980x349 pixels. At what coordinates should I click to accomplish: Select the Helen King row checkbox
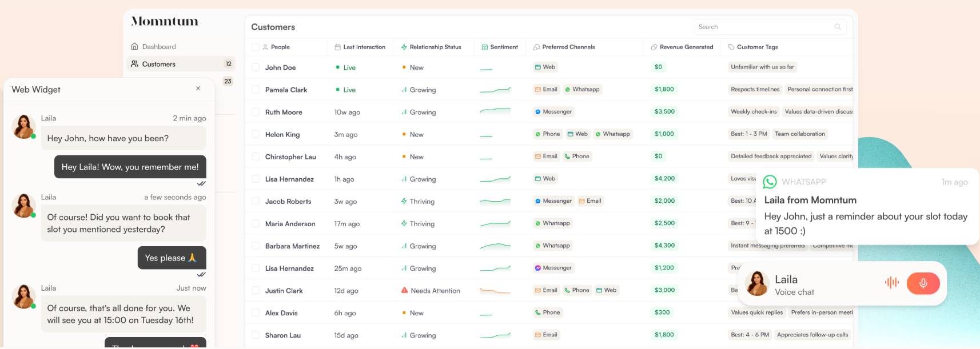click(x=256, y=134)
